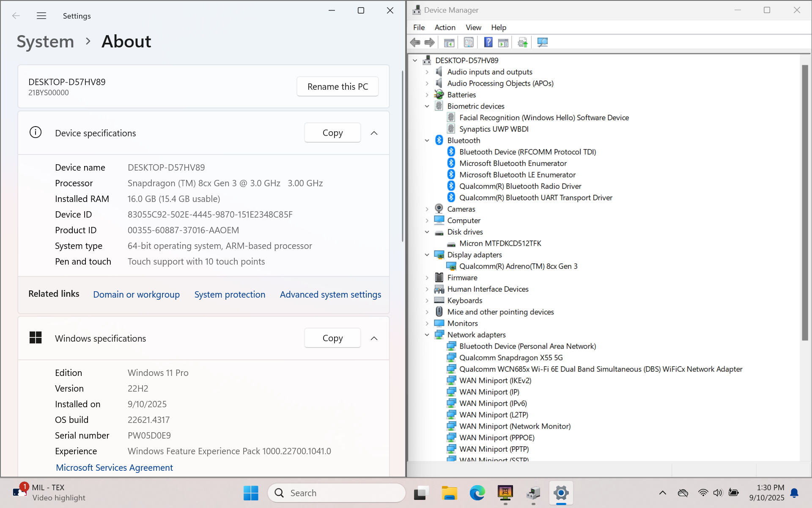The height and width of the screenshot is (508, 812).
Task: Open the notification bell in taskbar
Action: coord(794,493)
